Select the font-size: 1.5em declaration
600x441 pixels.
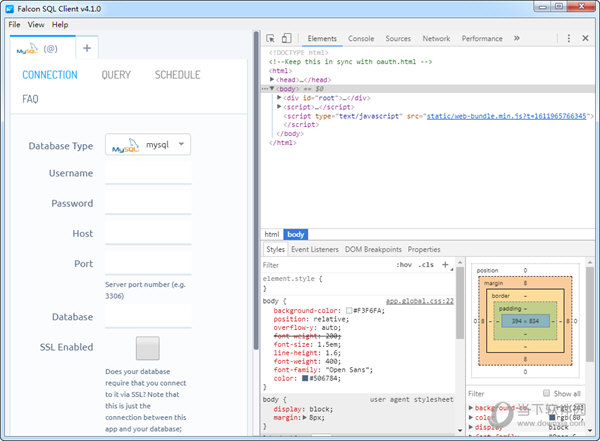[x=308, y=344]
